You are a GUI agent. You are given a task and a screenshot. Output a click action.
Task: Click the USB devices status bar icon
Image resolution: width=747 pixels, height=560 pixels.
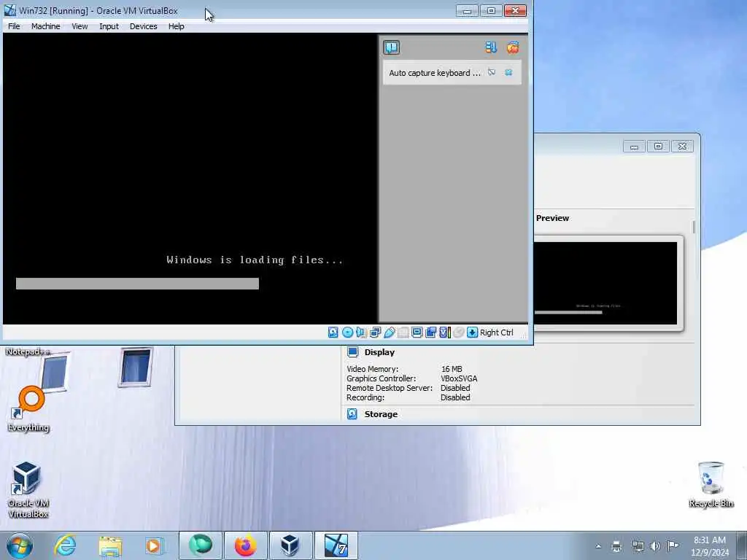pos(389,332)
